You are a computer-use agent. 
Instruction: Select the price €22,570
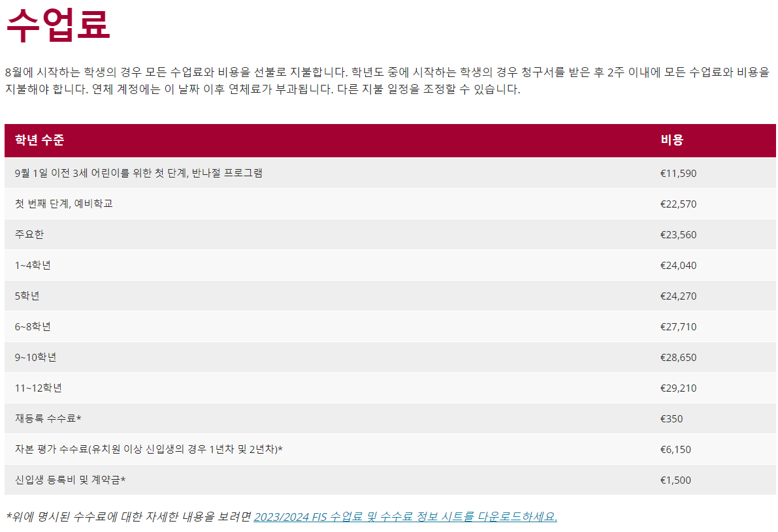(x=678, y=204)
